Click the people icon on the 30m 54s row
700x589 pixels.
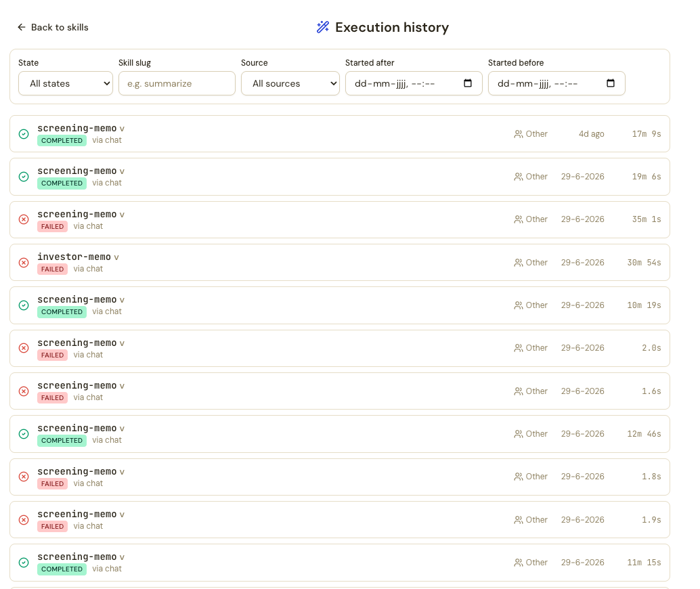(519, 263)
